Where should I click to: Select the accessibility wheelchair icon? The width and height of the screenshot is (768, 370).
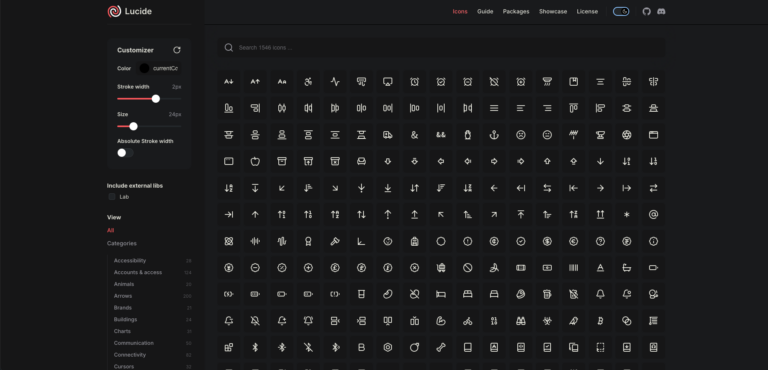pos(308,82)
